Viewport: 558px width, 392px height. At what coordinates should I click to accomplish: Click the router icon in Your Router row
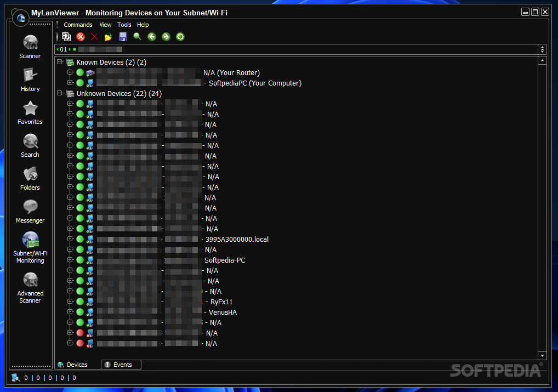(90, 72)
